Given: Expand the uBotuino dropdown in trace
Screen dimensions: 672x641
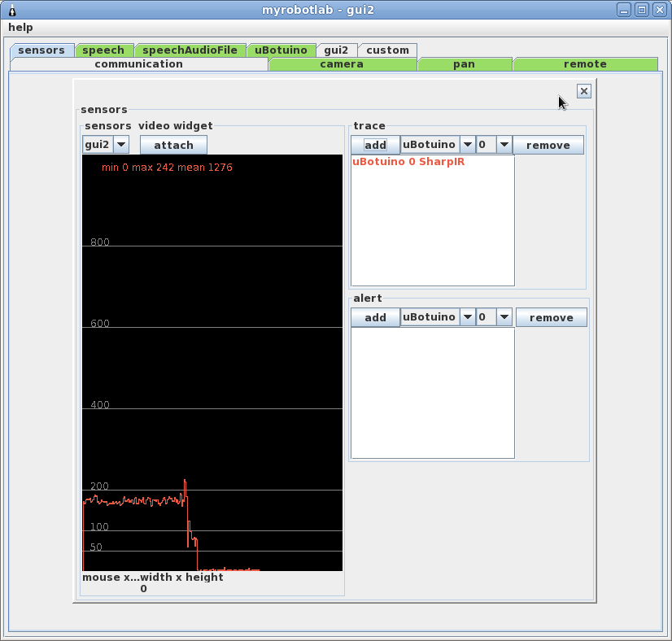Looking at the screenshot, I should (468, 145).
